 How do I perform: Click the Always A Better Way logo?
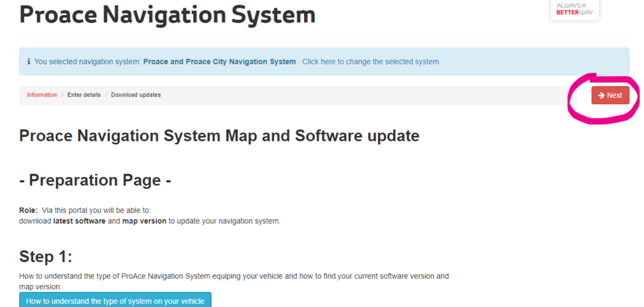coord(574,10)
